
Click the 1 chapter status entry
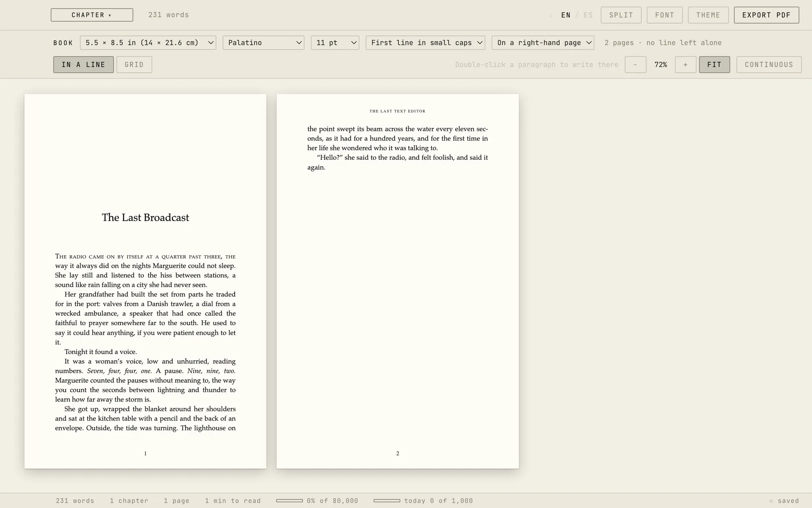point(129,501)
